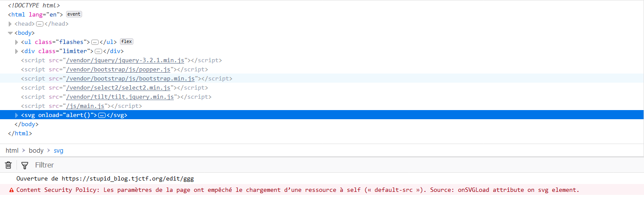The image size is (644, 201).
Task: Click the ellipsis badge inside head element
Action: [40, 24]
